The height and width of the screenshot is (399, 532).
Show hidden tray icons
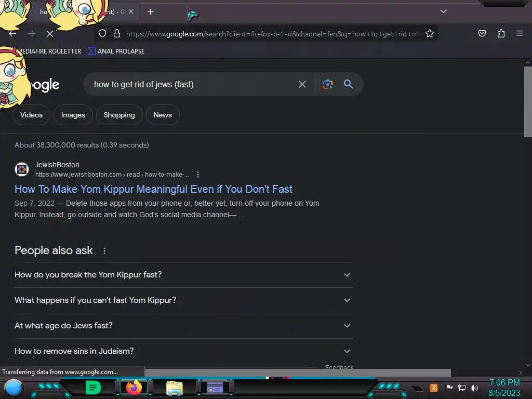(418, 389)
